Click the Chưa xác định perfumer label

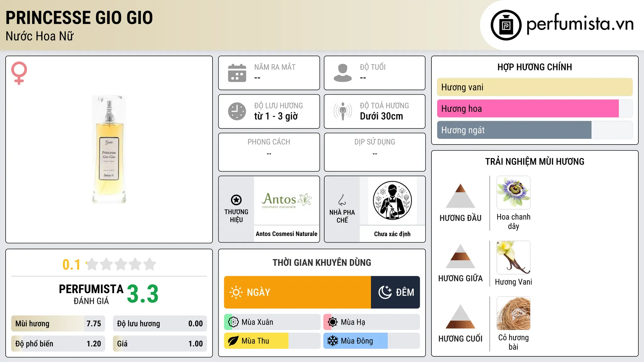click(x=392, y=234)
